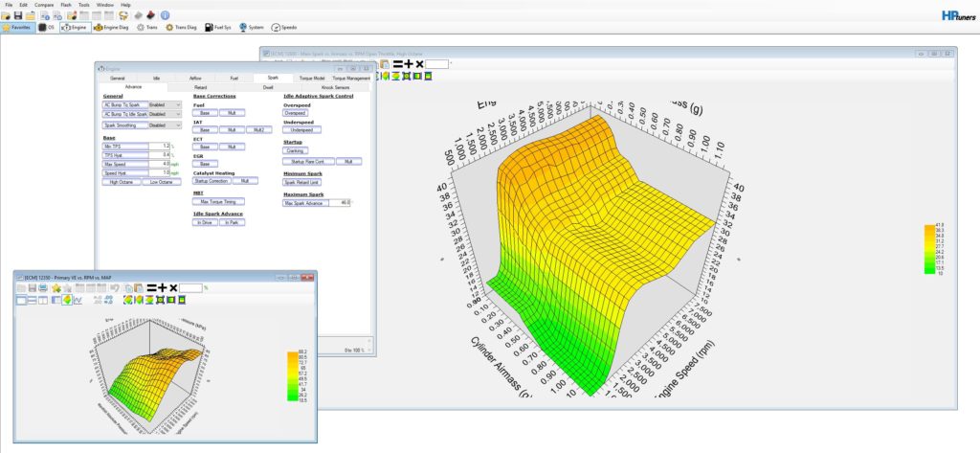Open the Max Torque Timing table
The width and height of the screenshot is (980, 453).
[x=219, y=201]
